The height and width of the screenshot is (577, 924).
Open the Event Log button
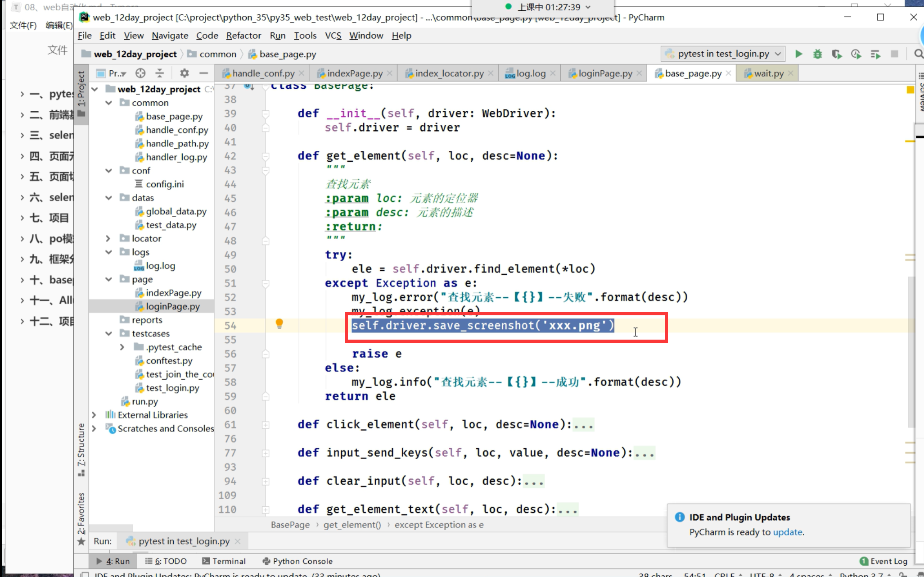(883, 561)
